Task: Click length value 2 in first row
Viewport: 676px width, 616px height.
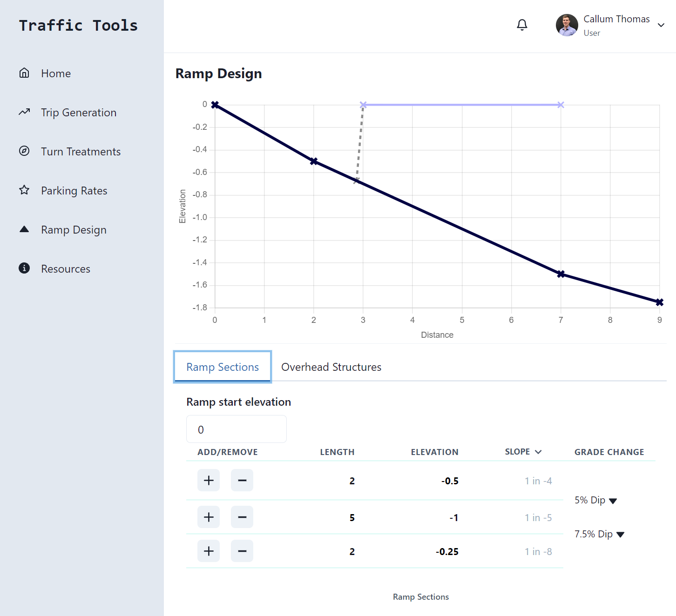Action: (x=352, y=481)
